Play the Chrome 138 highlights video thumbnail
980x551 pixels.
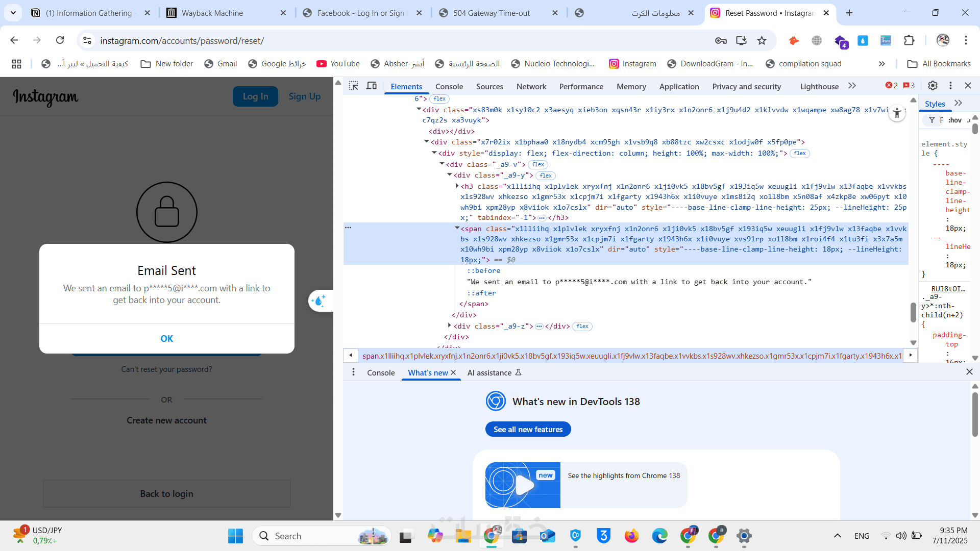pos(523,485)
